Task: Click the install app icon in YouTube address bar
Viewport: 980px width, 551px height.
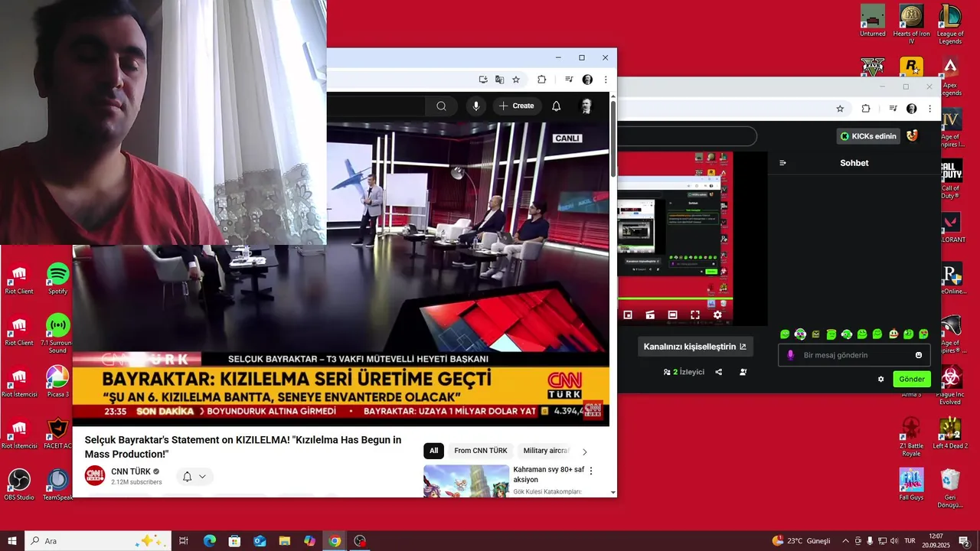Action: tap(483, 80)
